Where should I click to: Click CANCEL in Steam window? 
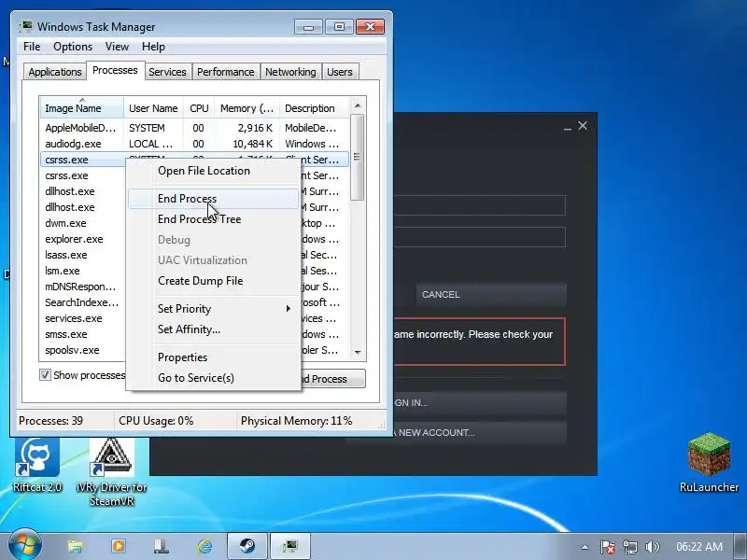point(491,294)
